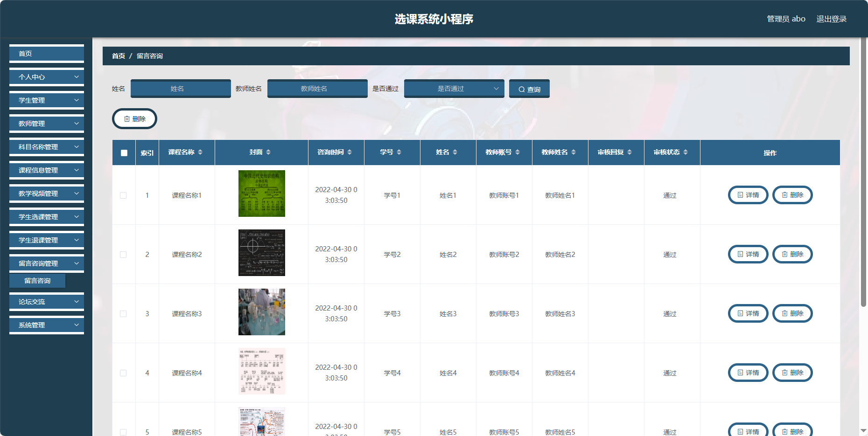Open the blackboard cover image of 课程名称2
The width and height of the screenshot is (868, 436).
(x=262, y=253)
